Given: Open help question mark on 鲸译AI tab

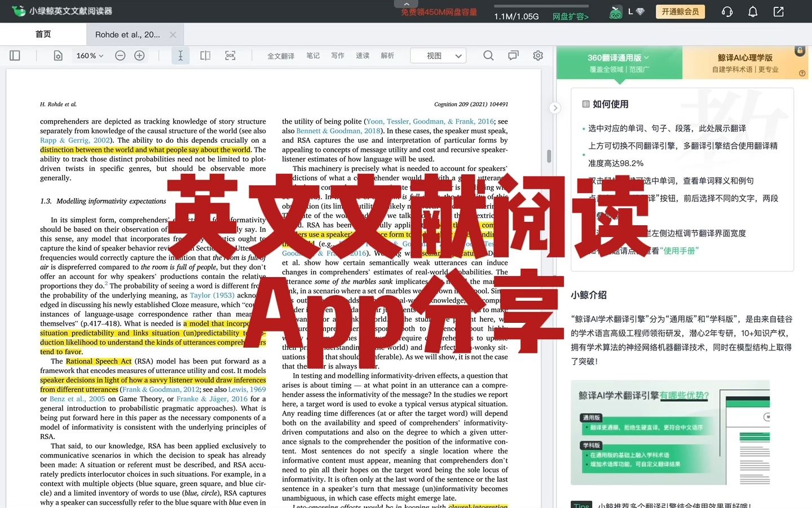Looking at the screenshot, I should pos(802,73).
